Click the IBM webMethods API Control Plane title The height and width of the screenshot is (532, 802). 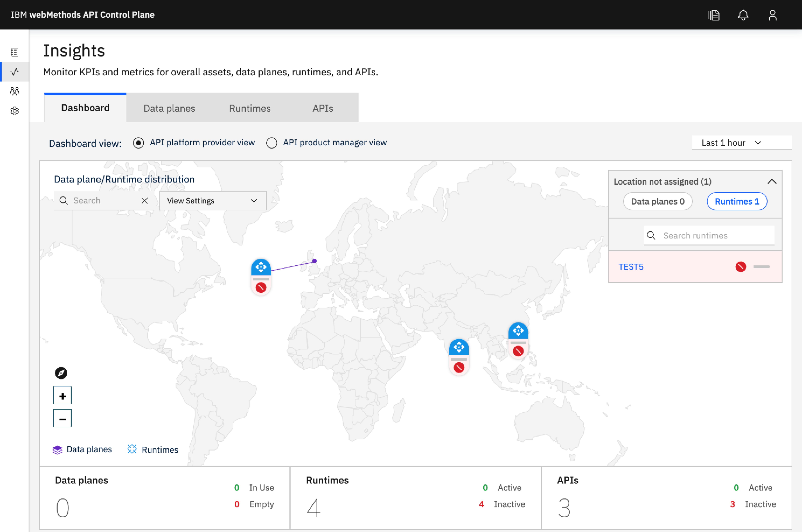83,15
